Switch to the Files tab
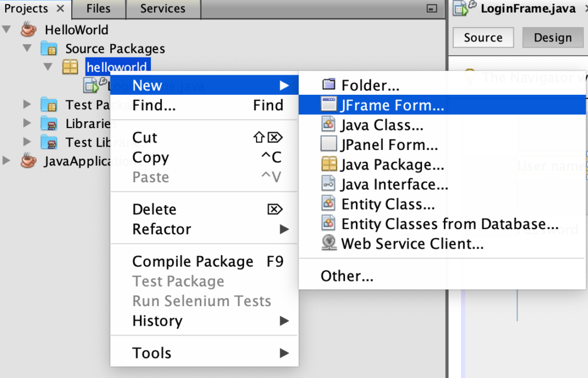The height and width of the screenshot is (378, 588). [98, 8]
